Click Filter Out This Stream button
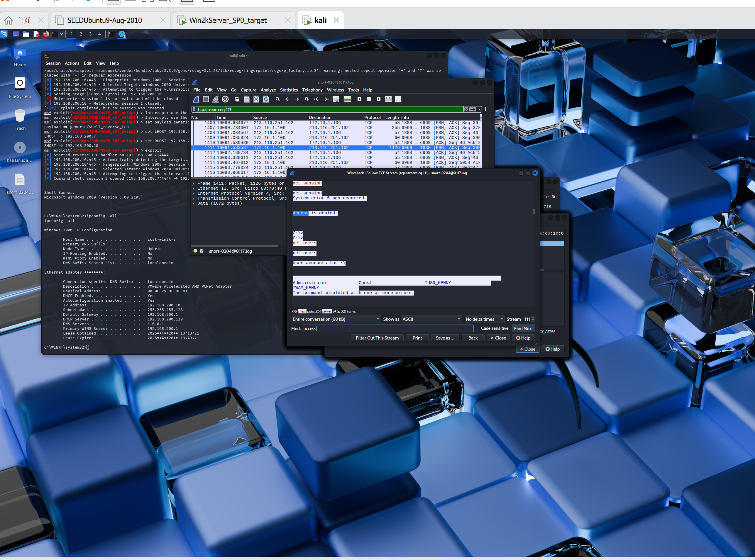The image size is (755, 560). tap(377, 338)
